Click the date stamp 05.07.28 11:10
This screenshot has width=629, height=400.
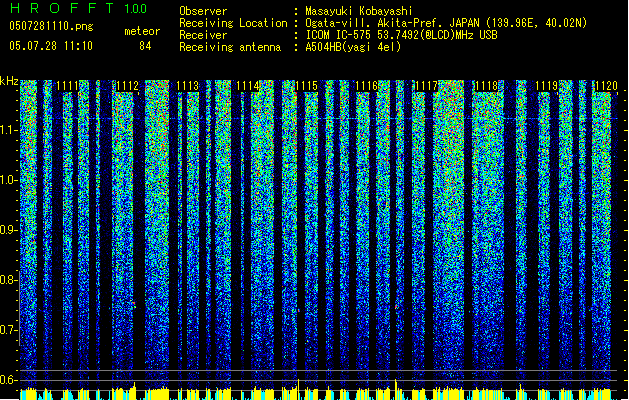(x=51, y=46)
